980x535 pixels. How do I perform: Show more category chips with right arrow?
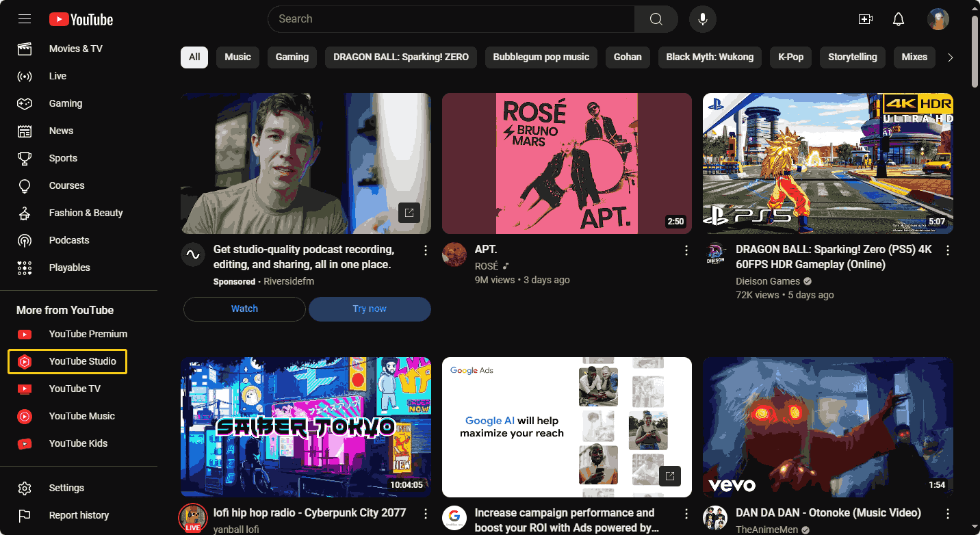click(950, 57)
